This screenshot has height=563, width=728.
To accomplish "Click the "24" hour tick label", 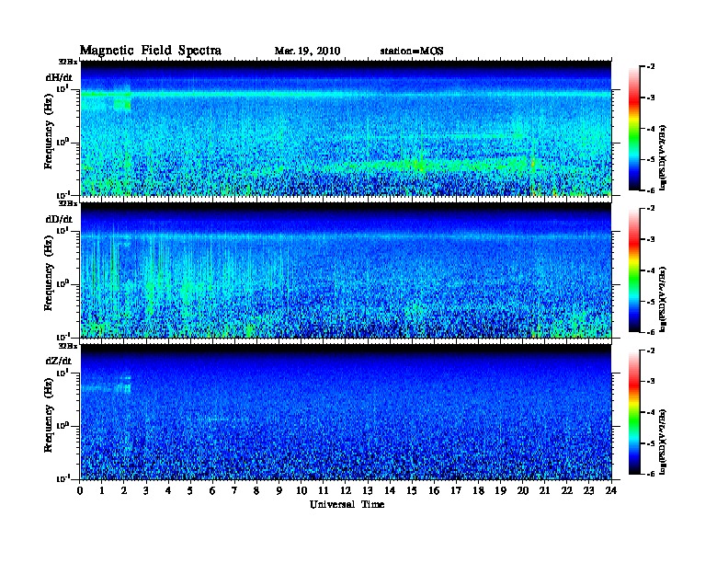I will tap(611, 491).
